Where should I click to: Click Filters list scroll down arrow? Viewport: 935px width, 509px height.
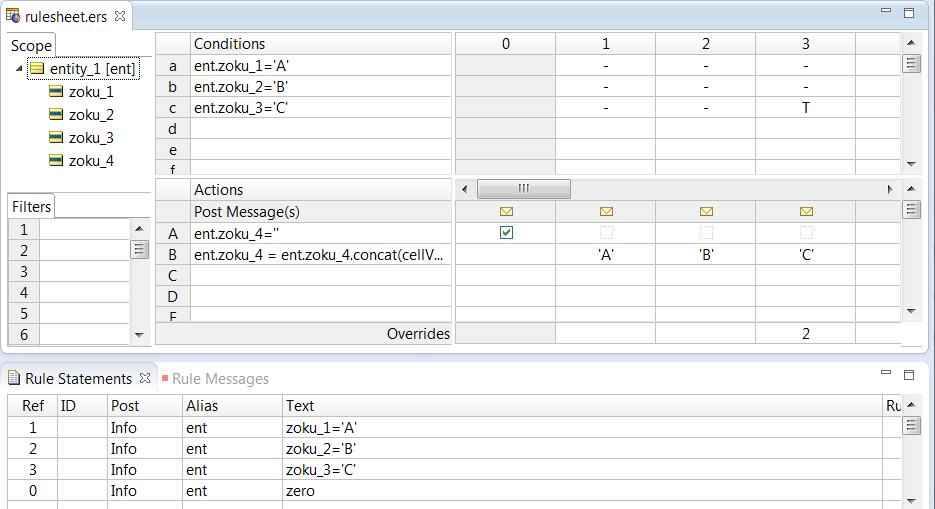139,335
